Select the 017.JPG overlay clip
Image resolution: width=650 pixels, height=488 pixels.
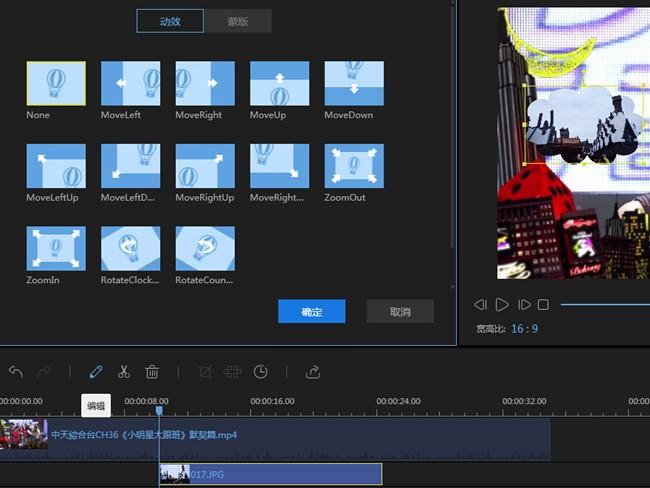(271, 474)
